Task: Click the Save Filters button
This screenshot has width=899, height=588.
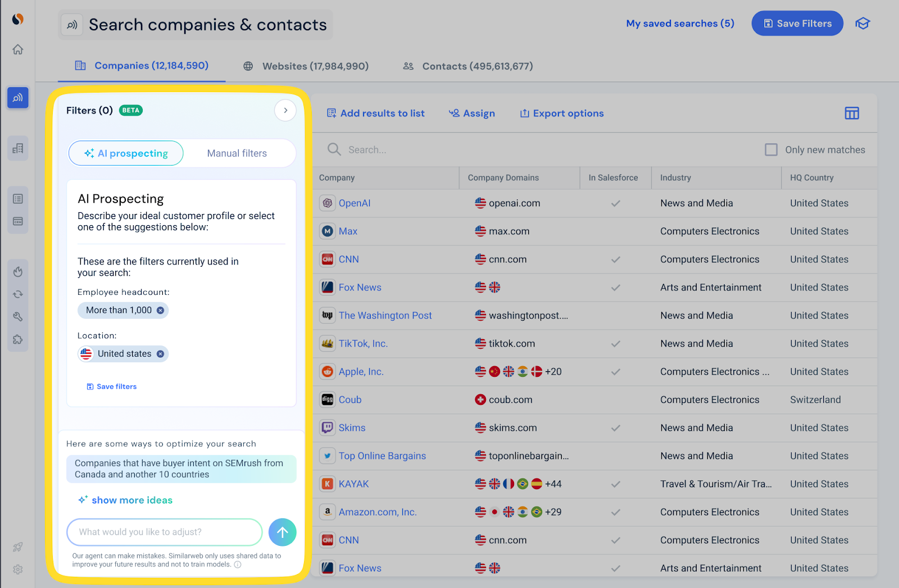Action: [797, 24]
